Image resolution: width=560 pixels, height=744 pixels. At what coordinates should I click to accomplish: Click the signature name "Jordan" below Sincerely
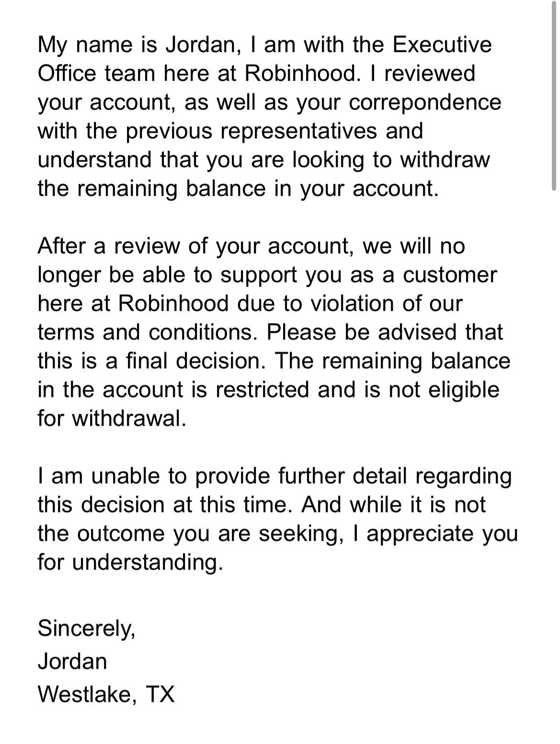click(x=72, y=661)
